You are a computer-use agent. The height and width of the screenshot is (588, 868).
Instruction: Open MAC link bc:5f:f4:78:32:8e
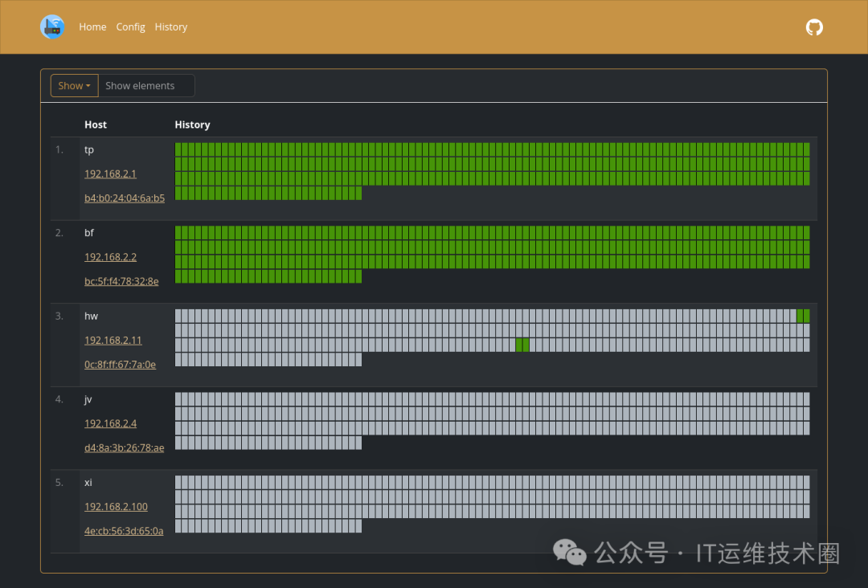click(121, 281)
